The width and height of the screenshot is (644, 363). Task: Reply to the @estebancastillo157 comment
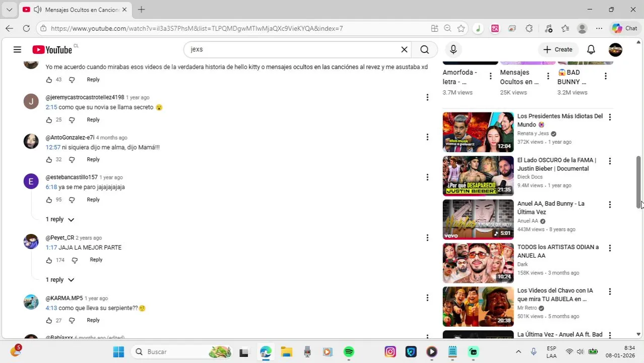93,200
